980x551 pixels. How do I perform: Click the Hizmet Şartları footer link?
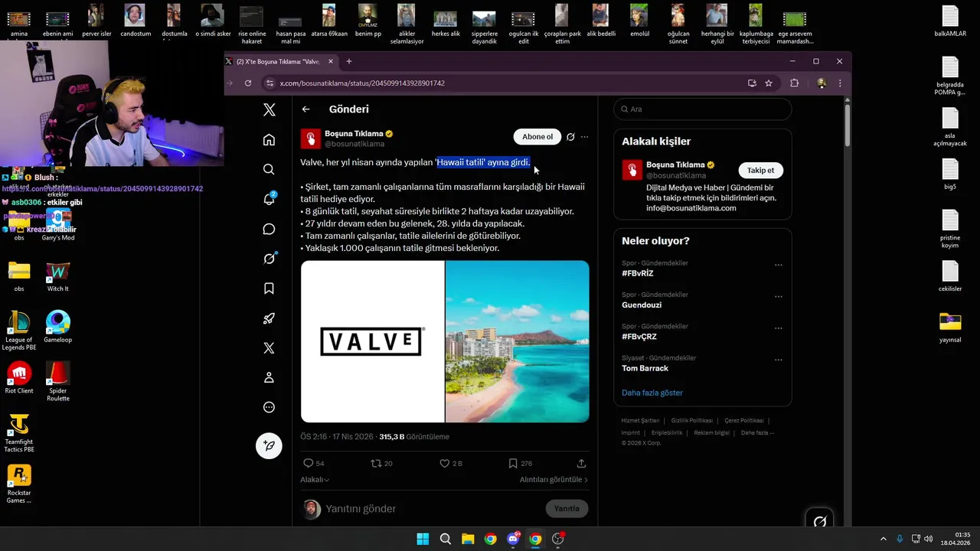click(640, 420)
